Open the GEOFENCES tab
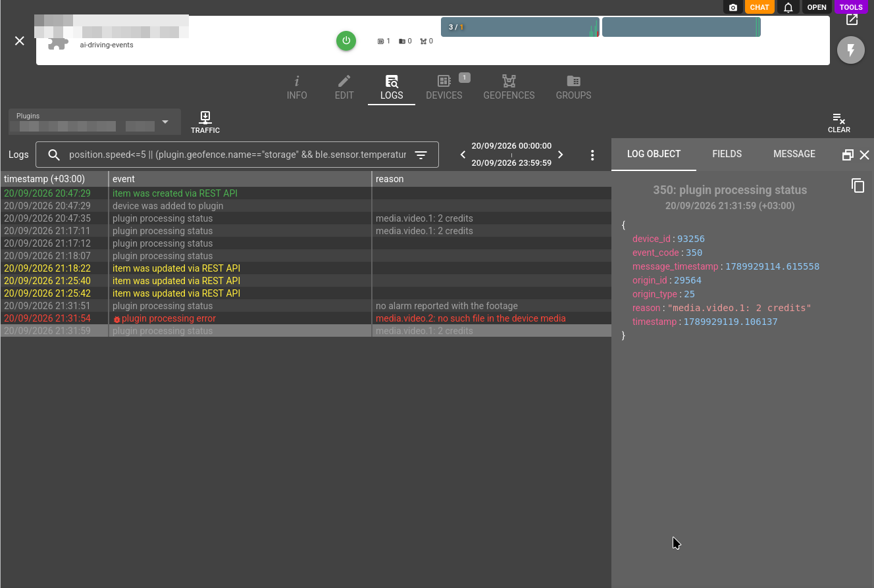Image resolution: width=874 pixels, height=588 pixels. pyautogui.click(x=509, y=87)
